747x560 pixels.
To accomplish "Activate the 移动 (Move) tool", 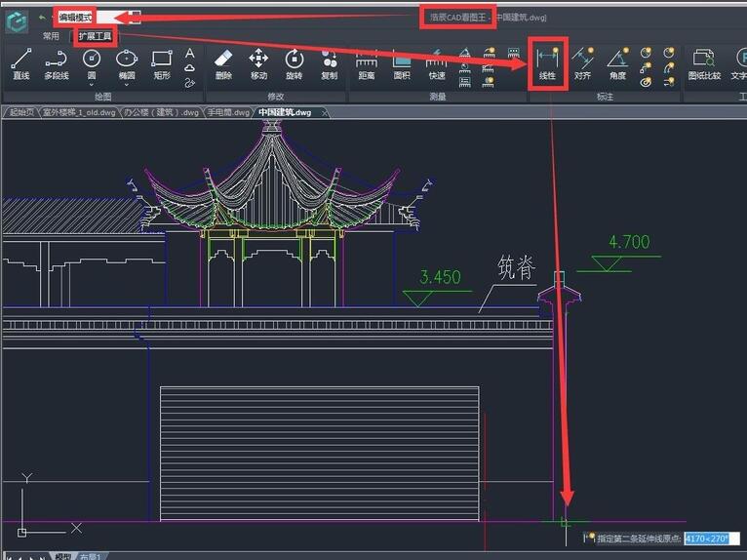I will (x=258, y=63).
